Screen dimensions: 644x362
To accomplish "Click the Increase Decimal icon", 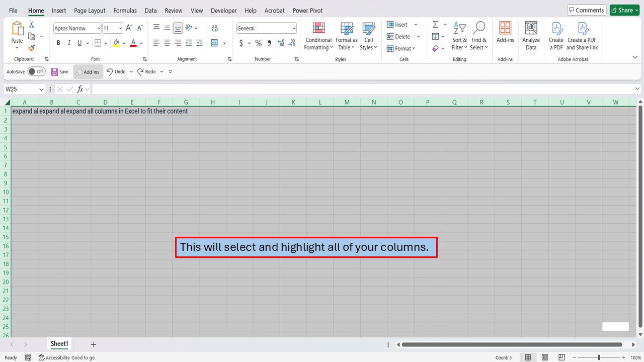I will (281, 43).
